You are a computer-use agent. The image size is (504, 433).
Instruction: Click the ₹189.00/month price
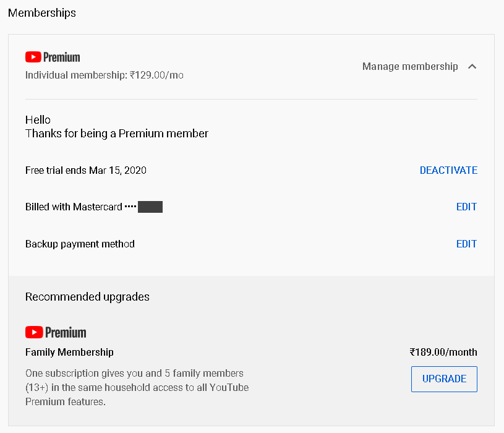click(443, 352)
